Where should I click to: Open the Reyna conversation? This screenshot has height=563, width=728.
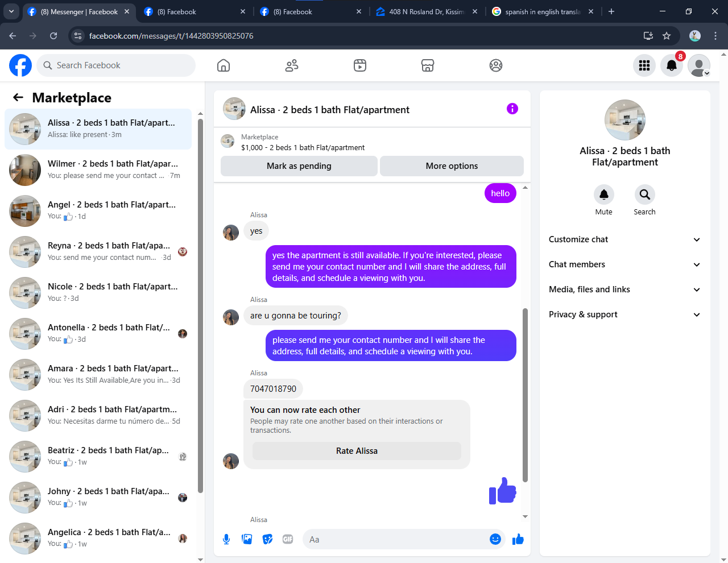pos(98,252)
